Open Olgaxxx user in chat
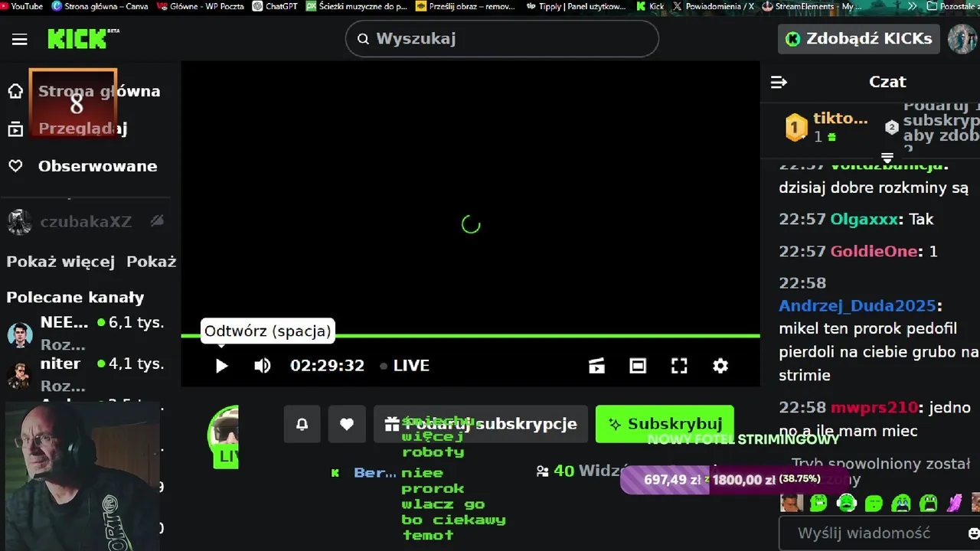Viewport: 980px width, 551px height. click(x=864, y=220)
